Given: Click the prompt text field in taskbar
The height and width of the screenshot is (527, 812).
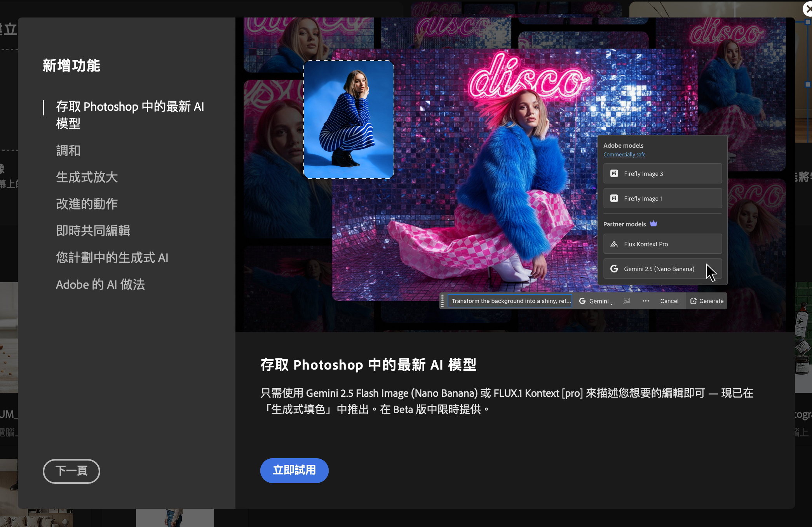Looking at the screenshot, I should 510,301.
